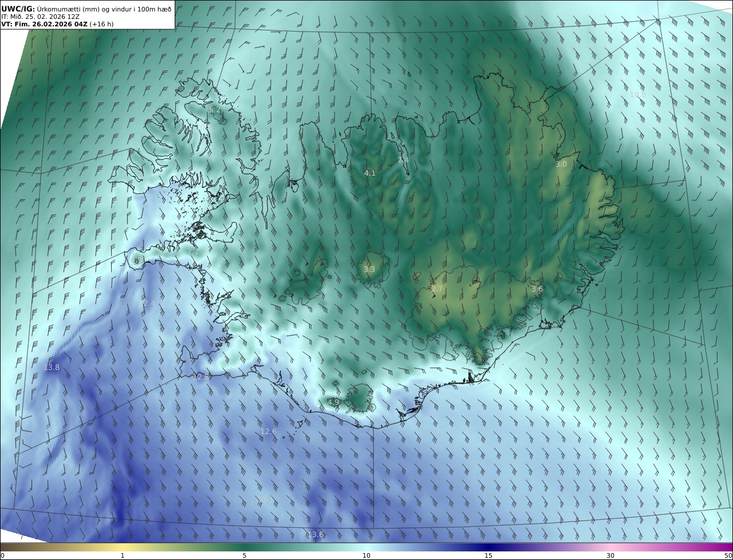
Task: Click the 0 tick on the color scale
Action: 2,555
